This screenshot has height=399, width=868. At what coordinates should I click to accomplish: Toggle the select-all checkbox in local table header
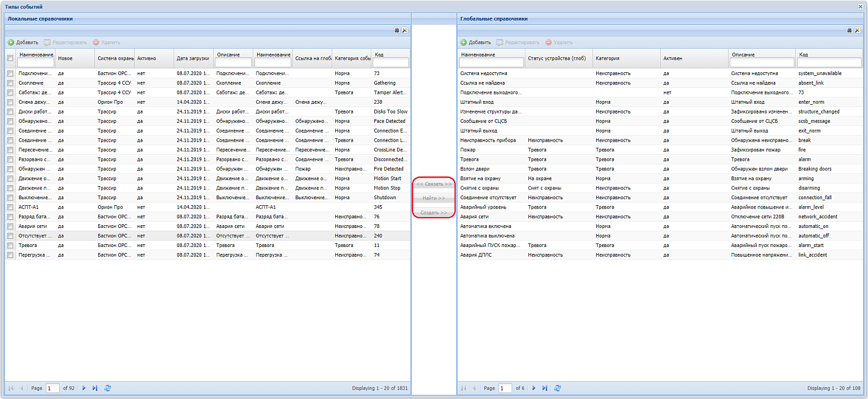click(10, 58)
